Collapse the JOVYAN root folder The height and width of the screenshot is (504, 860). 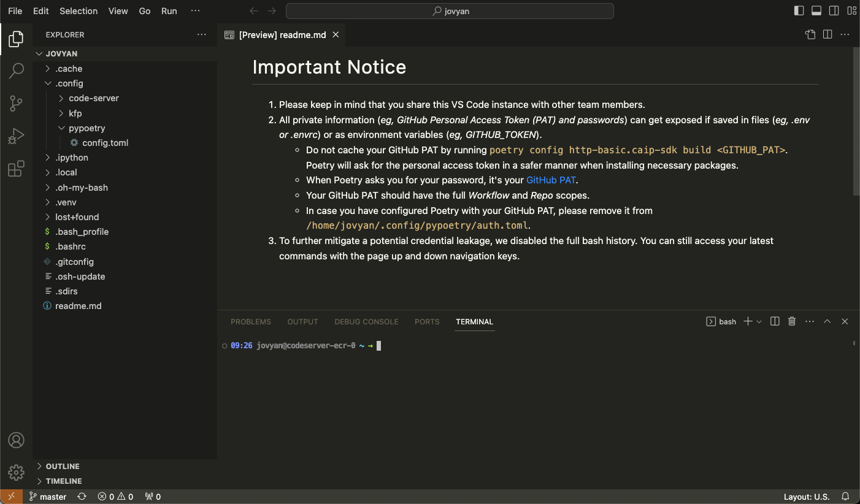tap(125, 54)
